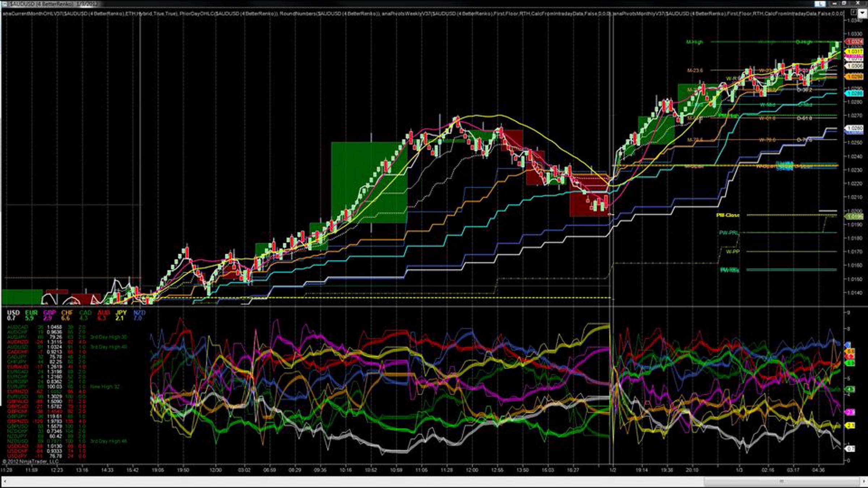The width and height of the screenshot is (868, 488).
Task: Click the yellow 1.0317 price marker
Action: 854,52
